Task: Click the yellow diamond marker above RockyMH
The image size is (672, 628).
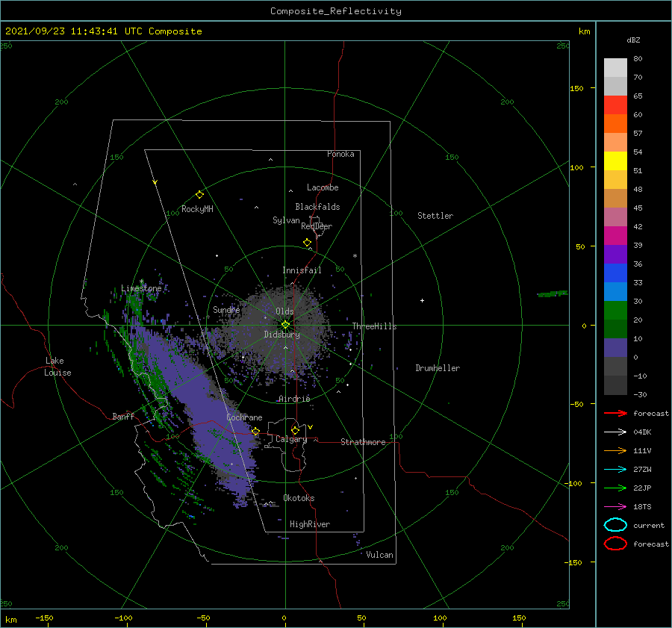Action: (x=199, y=195)
